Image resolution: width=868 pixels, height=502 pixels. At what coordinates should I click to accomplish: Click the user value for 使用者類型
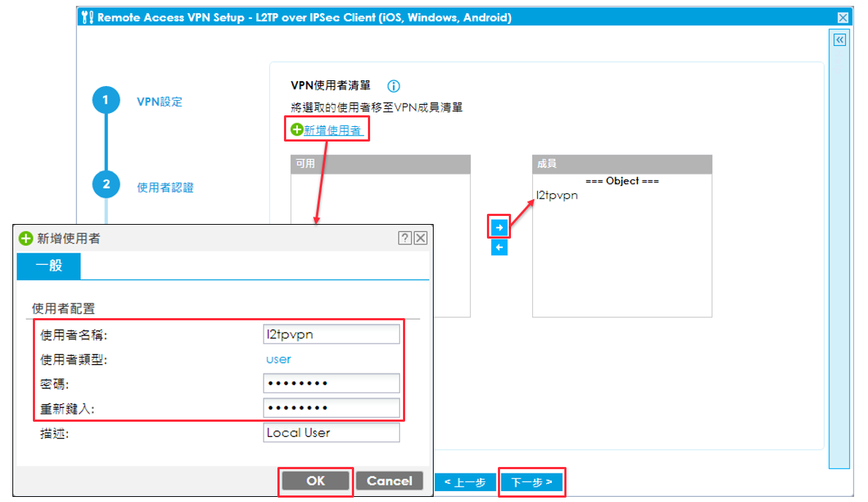pos(278,359)
